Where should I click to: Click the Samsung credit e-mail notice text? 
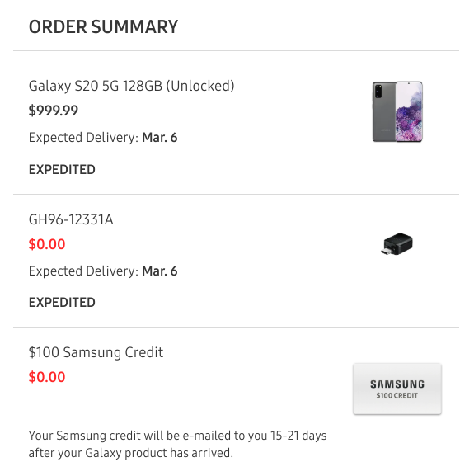177,444
